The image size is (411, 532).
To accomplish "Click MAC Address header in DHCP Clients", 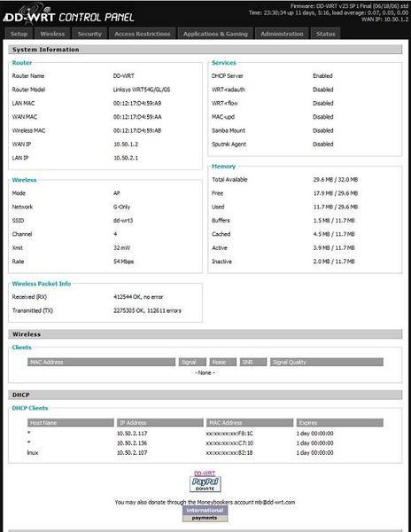I will (x=250, y=422).
